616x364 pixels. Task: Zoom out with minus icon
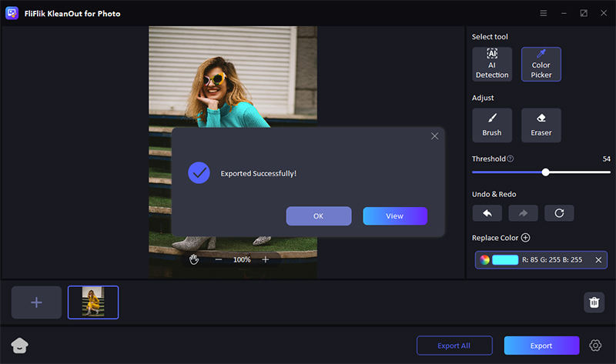pos(219,259)
